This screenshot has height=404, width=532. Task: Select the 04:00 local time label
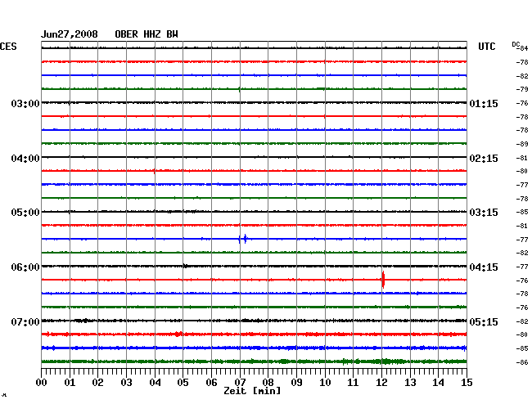click(25, 159)
